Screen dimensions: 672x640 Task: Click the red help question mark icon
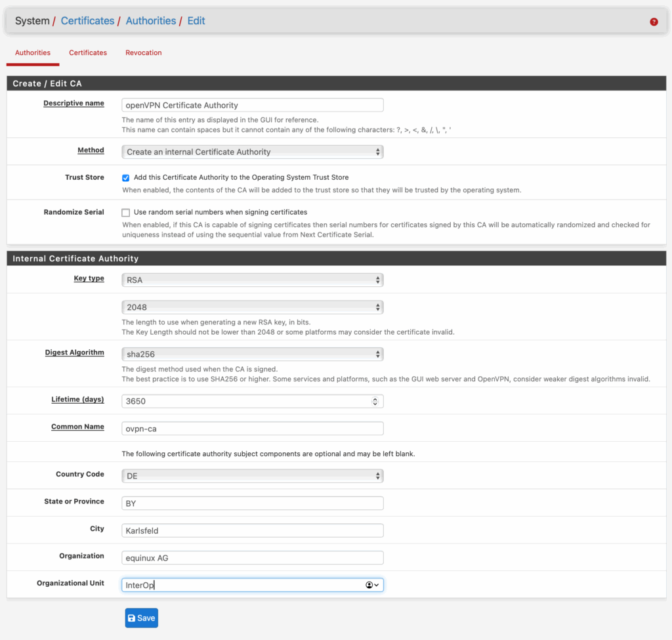[654, 22]
